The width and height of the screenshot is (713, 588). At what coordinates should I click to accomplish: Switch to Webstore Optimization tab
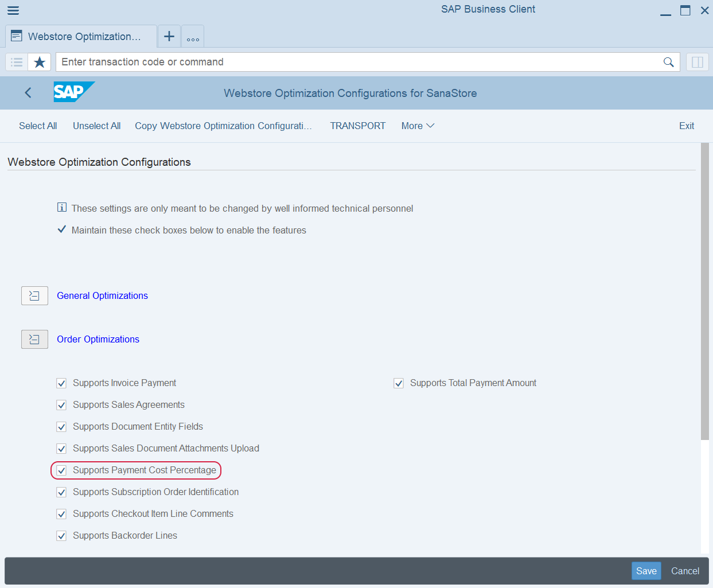[81, 36]
